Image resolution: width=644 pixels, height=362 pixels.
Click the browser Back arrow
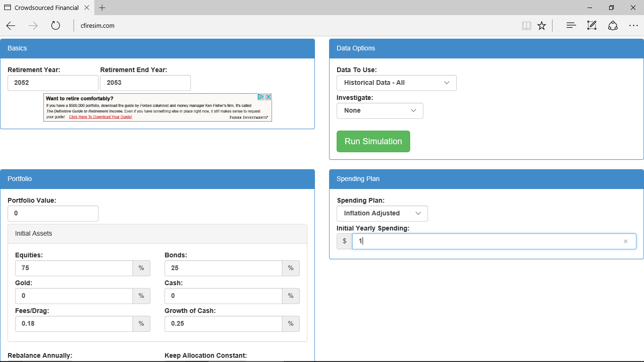click(x=11, y=26)
